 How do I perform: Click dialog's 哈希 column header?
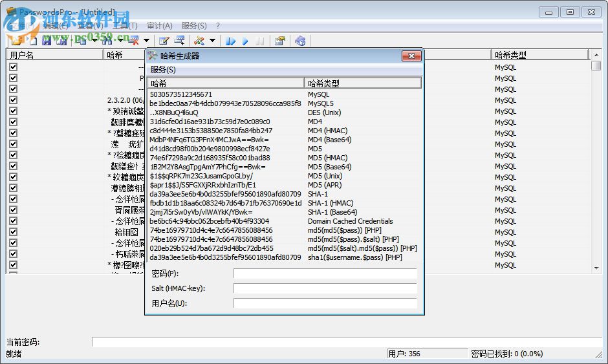pyautogui.click(x=226, y=83)
